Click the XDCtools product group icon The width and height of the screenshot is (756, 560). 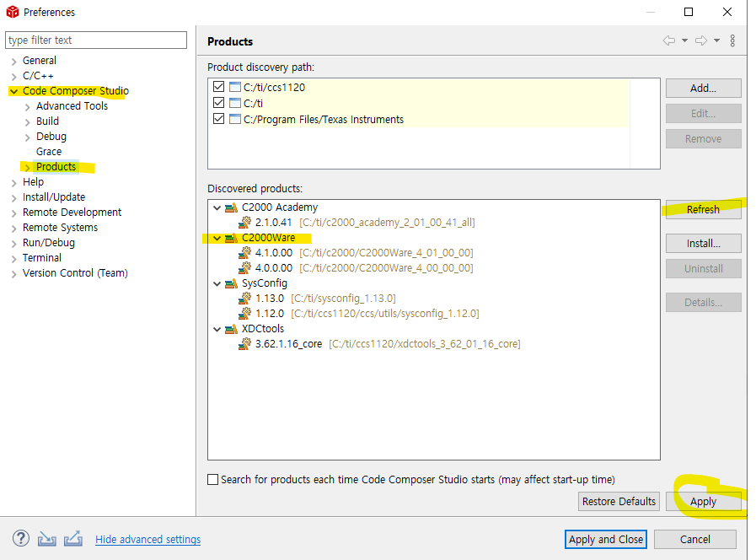click(x=232, y=329)
